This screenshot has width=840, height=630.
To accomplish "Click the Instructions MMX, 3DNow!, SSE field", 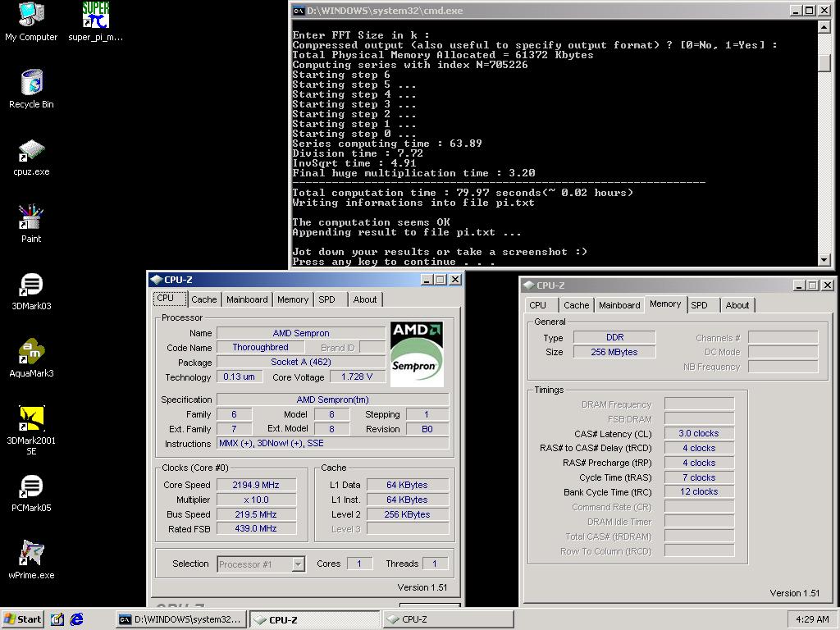I will (333, 443).
